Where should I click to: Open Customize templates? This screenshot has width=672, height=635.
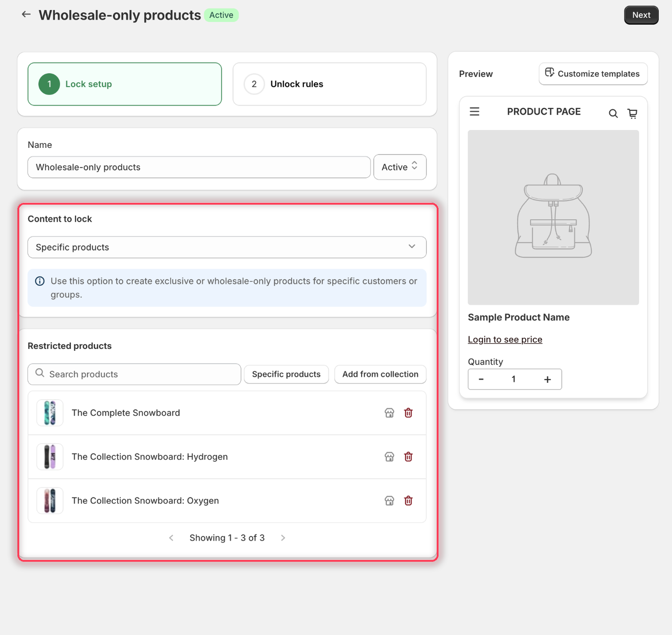coord(593,74)
